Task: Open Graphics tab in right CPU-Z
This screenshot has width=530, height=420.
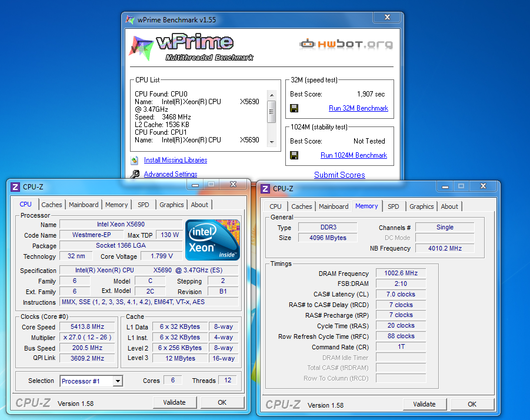Action: 422,206
